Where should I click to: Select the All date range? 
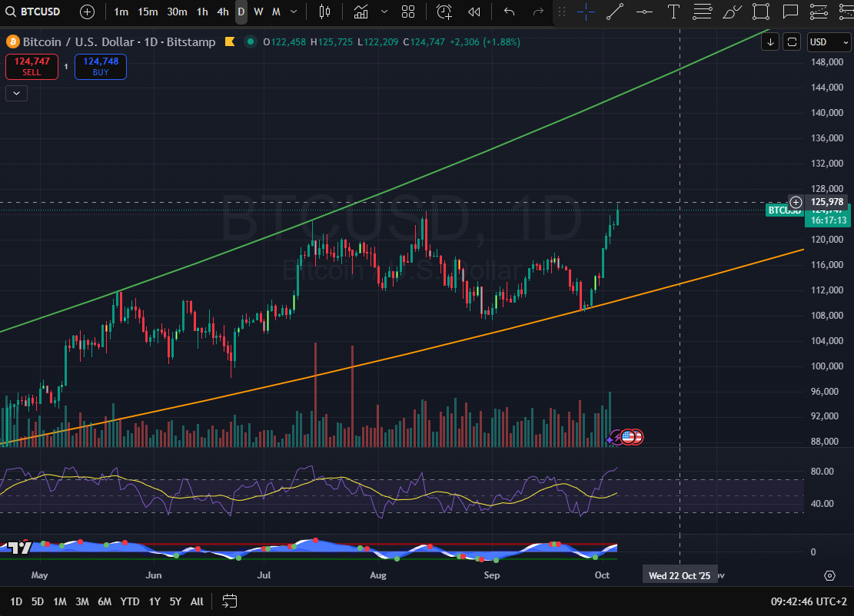(197, 601)
